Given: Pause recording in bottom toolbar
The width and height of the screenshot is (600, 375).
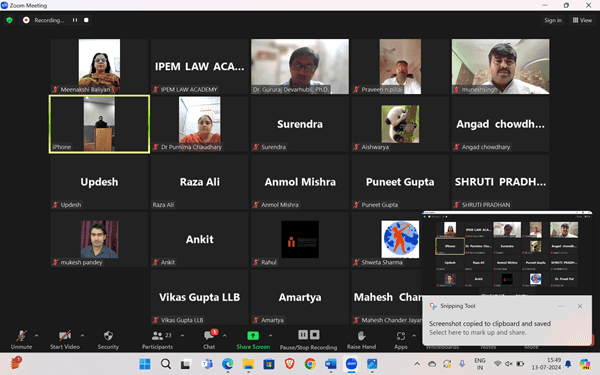Looking at the screenshot, I should coord(303,335).
